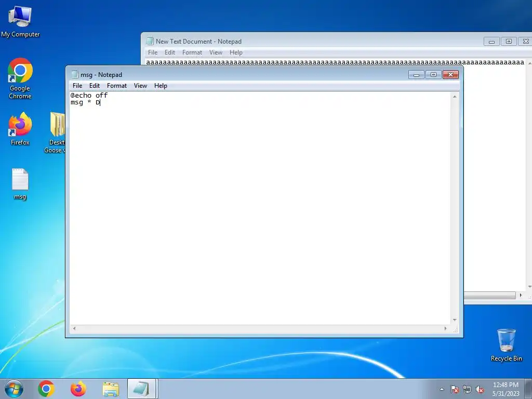The width and height of the screenshot is (532, 399).
Task: Click scroll up arrow in msg Notepad
Action: pyautogui.click(x=455, y=97)
